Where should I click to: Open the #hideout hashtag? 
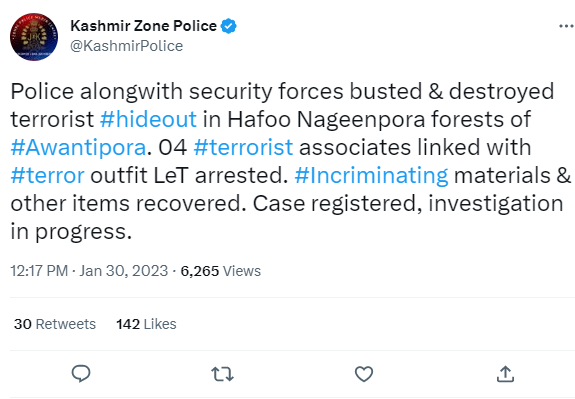pos(148,119)
